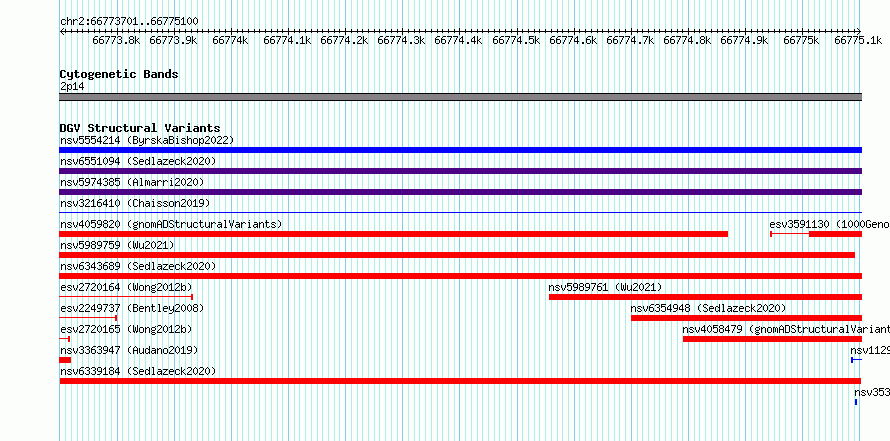Open the nsv6551094 (Sedlazeck2020) label
This screenshot has height=441, width=890.
pos(138,161)
